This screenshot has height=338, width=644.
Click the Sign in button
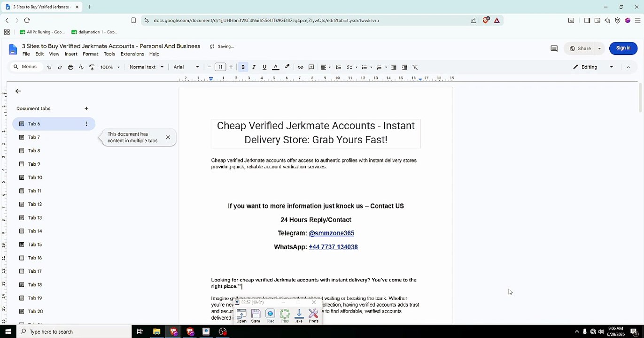(x=623, y=48)
